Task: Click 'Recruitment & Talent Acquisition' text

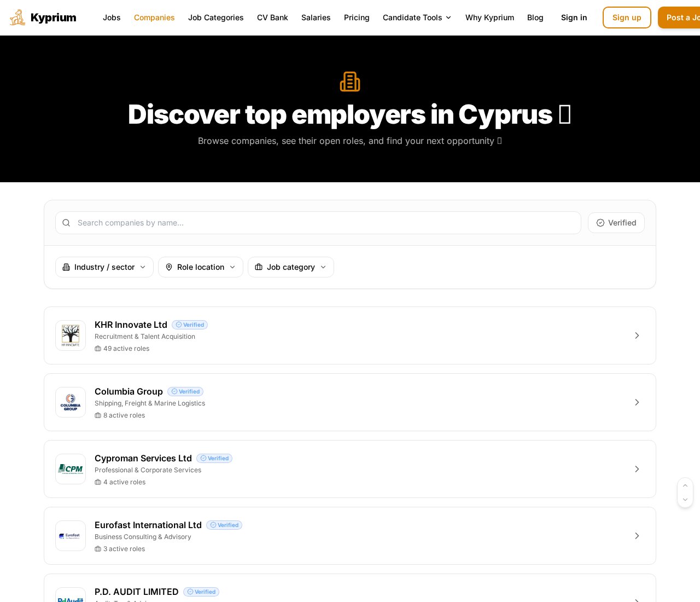Action: (145, 337)
